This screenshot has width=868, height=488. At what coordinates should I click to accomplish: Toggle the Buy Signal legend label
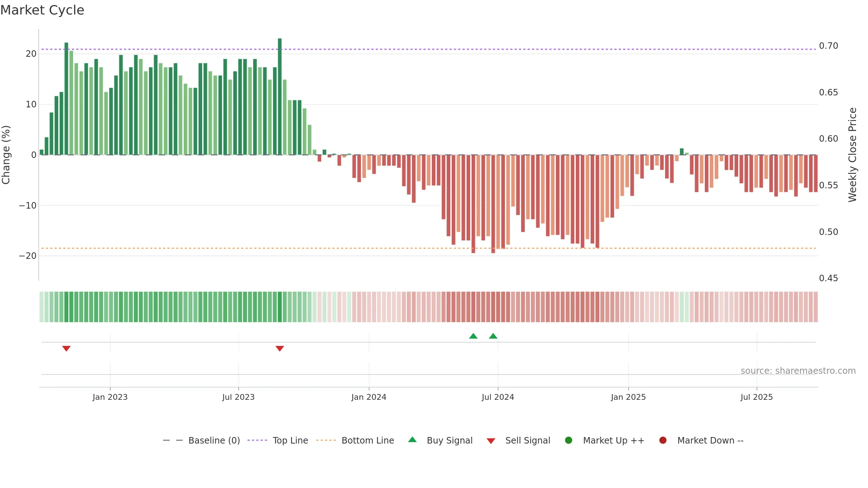pos(450,441)
